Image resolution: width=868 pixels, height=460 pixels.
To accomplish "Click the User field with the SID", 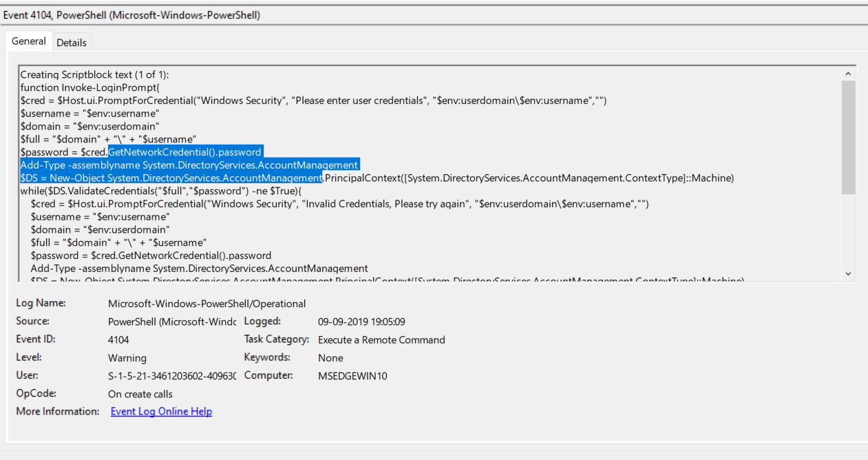I will (x=172, y=376).
